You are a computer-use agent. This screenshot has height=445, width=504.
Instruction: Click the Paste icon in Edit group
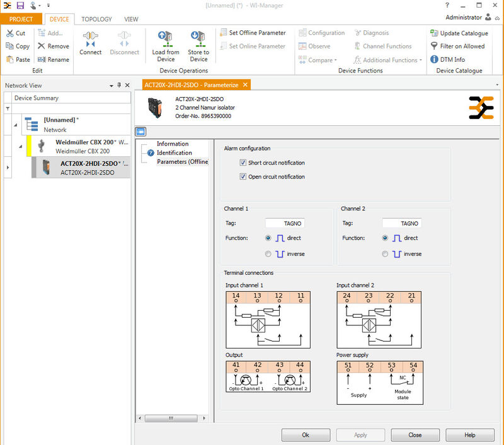point(10,60)
